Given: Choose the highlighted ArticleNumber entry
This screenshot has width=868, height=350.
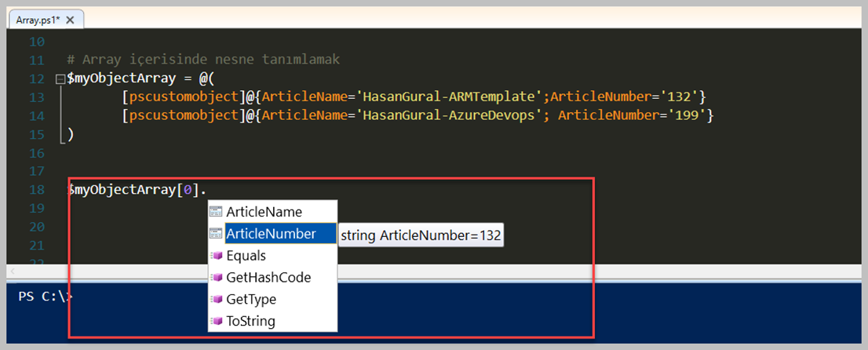Looking at the screenshot, I should 271,234.
